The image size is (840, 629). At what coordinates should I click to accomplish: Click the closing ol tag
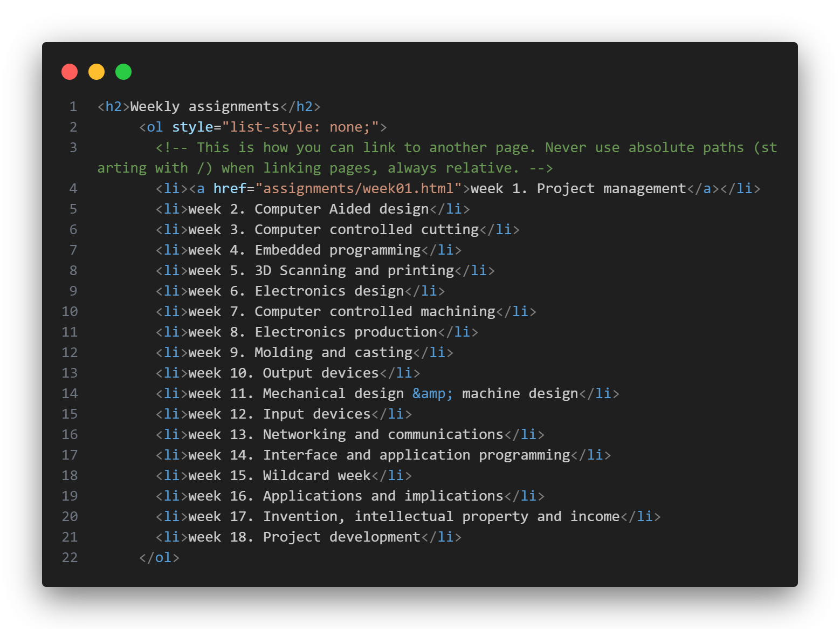(159, 558)
